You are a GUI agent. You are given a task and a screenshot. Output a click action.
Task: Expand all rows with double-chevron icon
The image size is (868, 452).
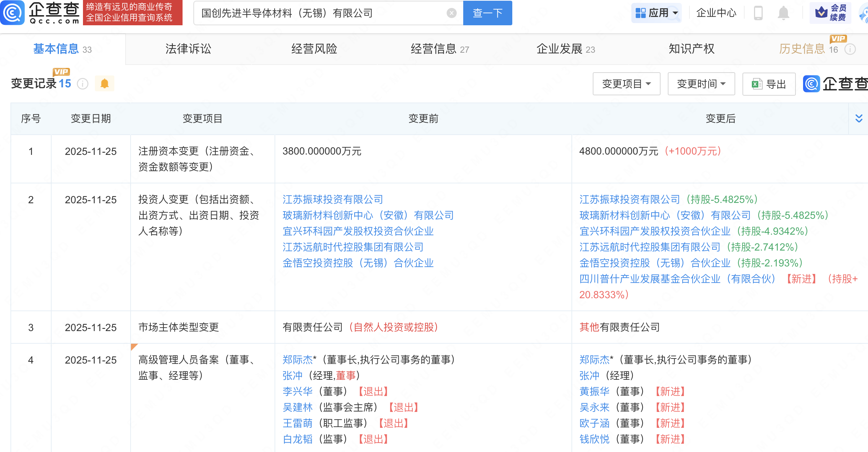click(x=859, y=118)
